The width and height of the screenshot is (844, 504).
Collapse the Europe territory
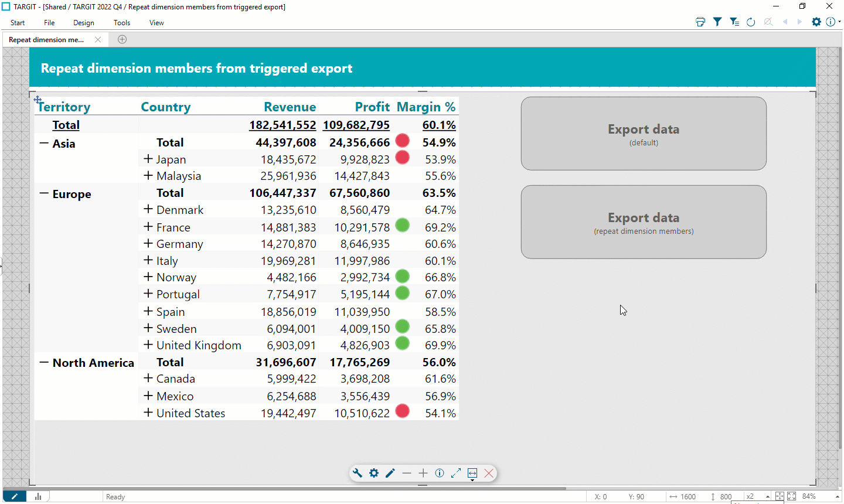click(44, 193)
